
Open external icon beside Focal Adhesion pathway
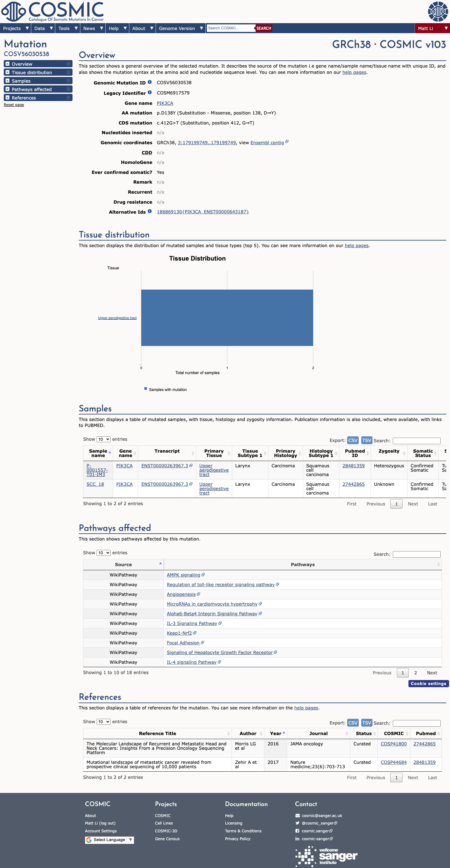[202, 642]
